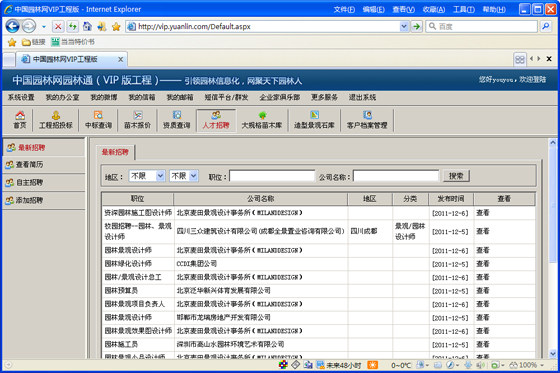Click 查看 for 园林预算员 row
This screenshot has width=560, height=373.
483,291
